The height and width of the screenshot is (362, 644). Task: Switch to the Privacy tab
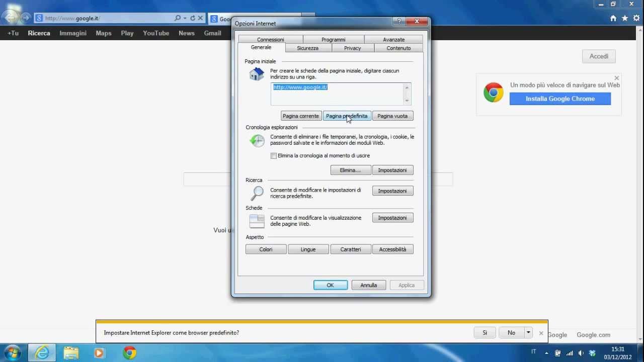(352, 48)
